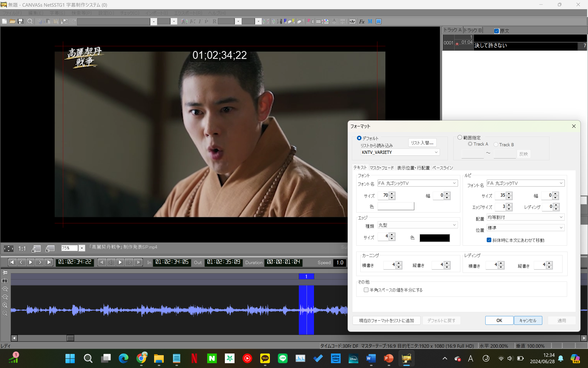Open the white font 色 swatch

396,206
